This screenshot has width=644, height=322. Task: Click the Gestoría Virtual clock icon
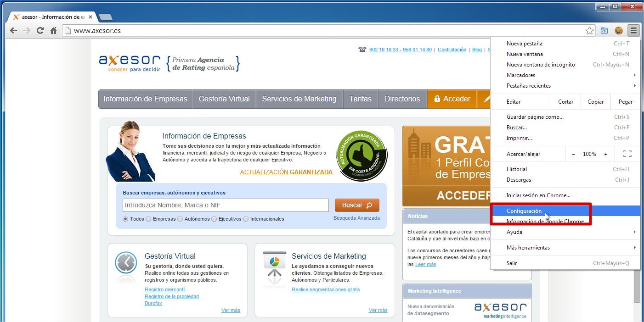tap(126, 263)
